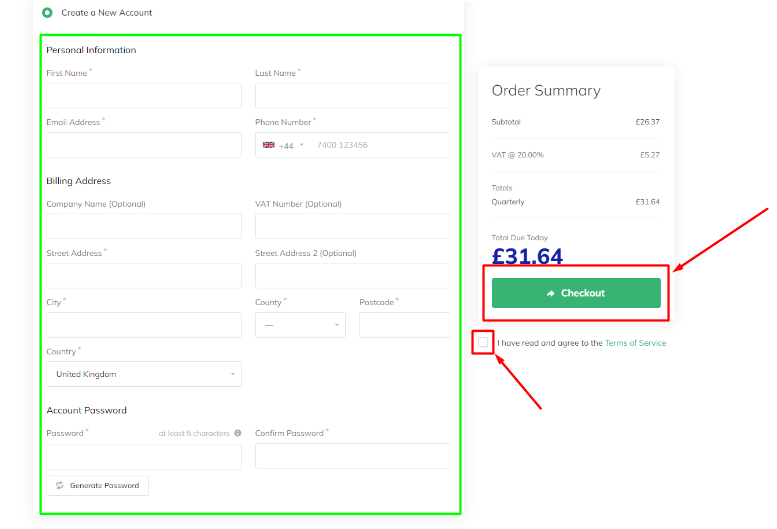
Task: Select the Create a New Account radio button
Action: 48,12
